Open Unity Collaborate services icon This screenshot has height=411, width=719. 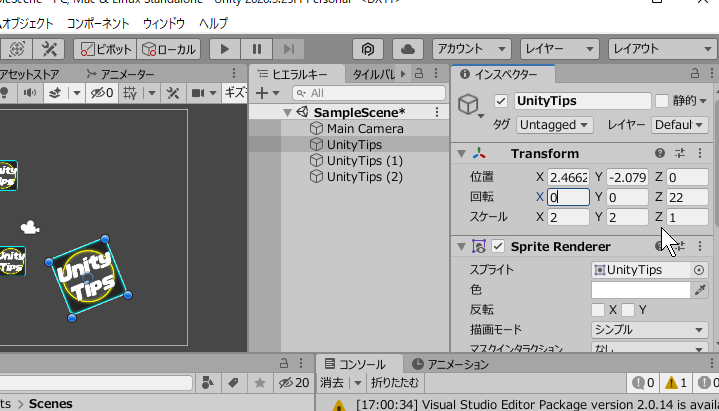click(x=368, y=49)
